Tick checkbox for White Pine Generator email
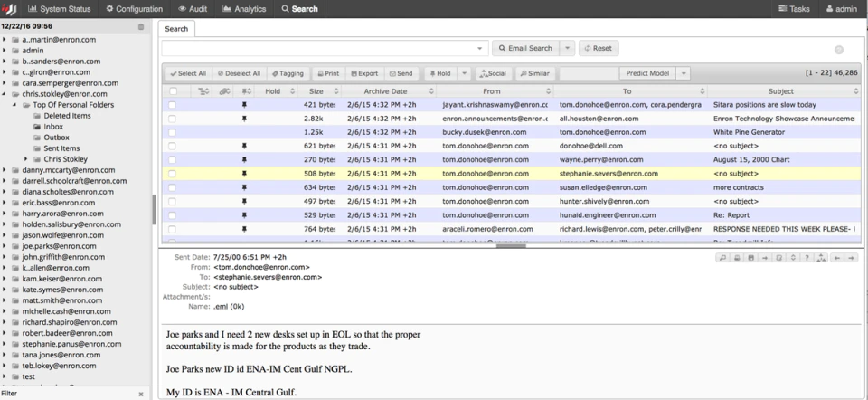Screen dimensions: 868x400 point(173,132)
